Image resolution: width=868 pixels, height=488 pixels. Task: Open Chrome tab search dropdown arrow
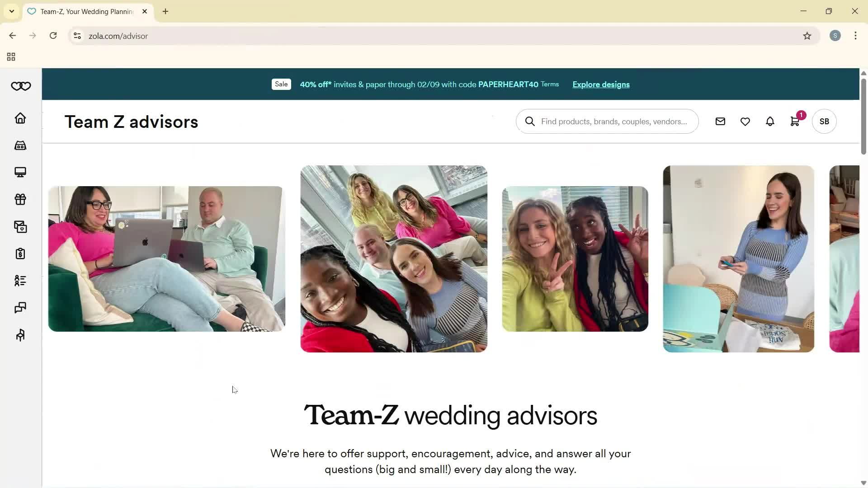[12, 11]
